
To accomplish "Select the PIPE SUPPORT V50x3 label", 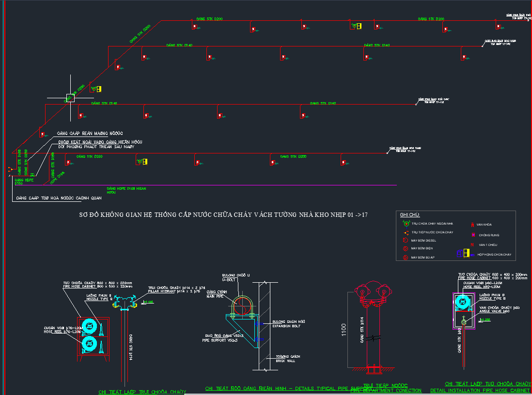I will click(x=220, y=340).
